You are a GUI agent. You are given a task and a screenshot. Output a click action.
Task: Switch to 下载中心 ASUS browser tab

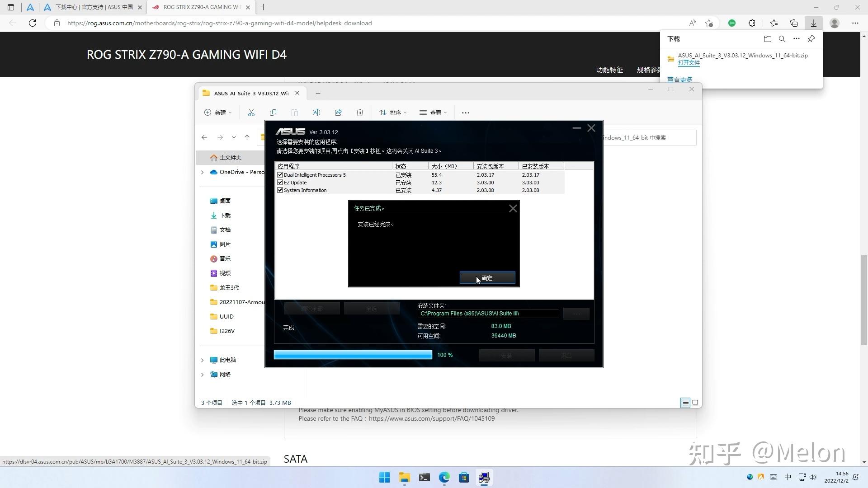click(x=90, y=7)
